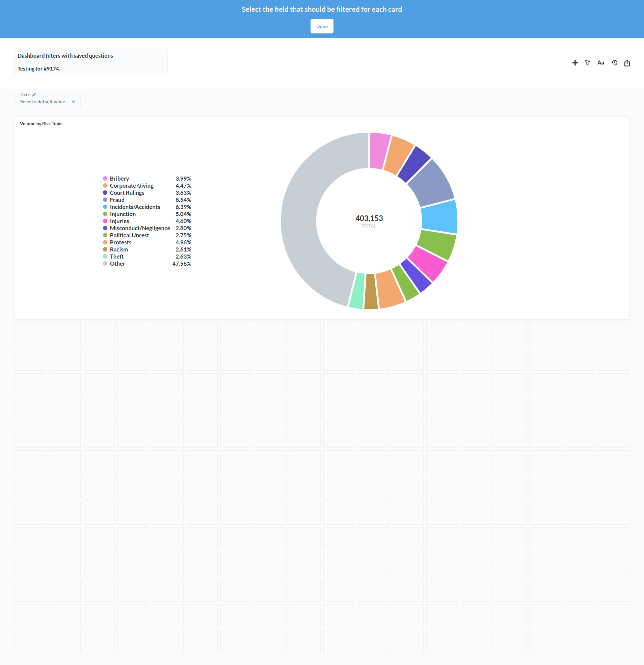The height and width of the screenshot is (665, 644).
Task: Open dashboard revision history clock icon
Action: tap(614, 63)
